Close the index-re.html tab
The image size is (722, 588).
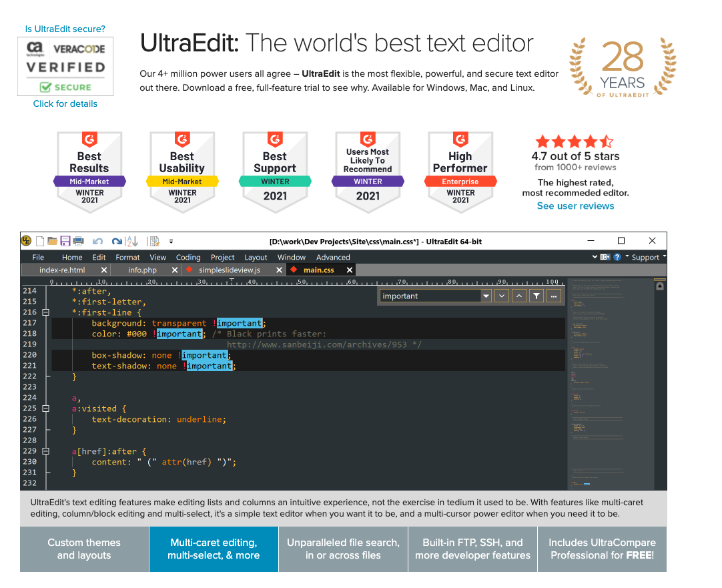[x=104, y=270]
